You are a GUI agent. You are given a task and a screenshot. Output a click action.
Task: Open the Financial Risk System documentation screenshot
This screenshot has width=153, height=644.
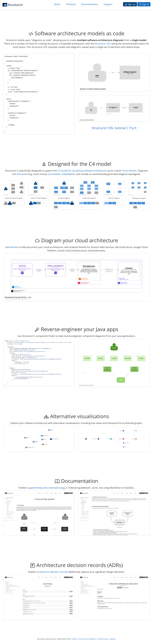39,513
